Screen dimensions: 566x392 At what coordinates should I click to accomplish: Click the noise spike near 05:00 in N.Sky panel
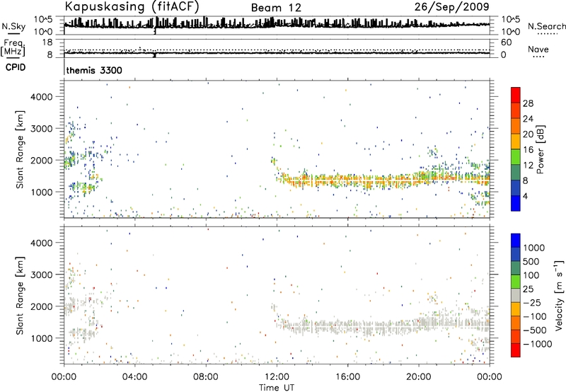click(155, 26)
